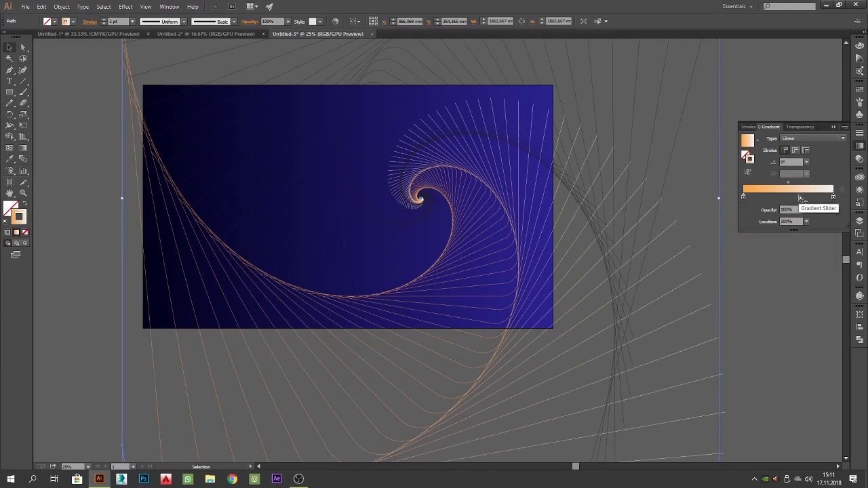Apply gradient within stroke option
The width and height of the screenshot is (868, 488).
(x=785, y=150)
